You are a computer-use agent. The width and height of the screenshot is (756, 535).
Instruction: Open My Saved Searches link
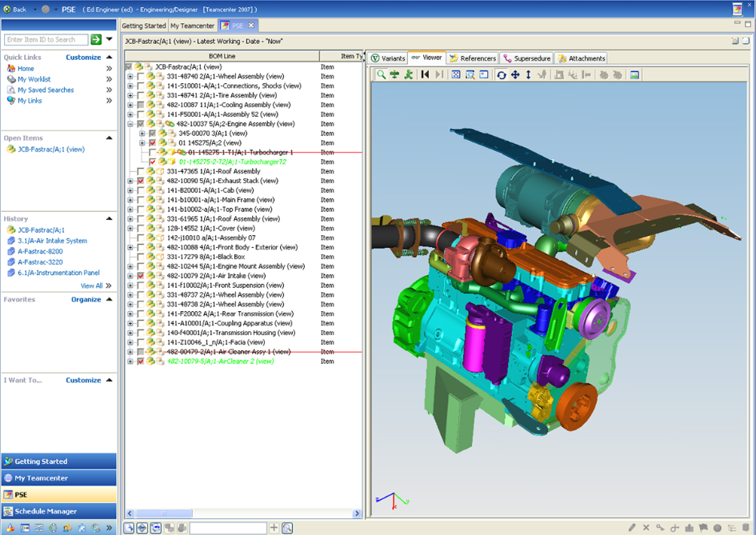coord(46,90)
